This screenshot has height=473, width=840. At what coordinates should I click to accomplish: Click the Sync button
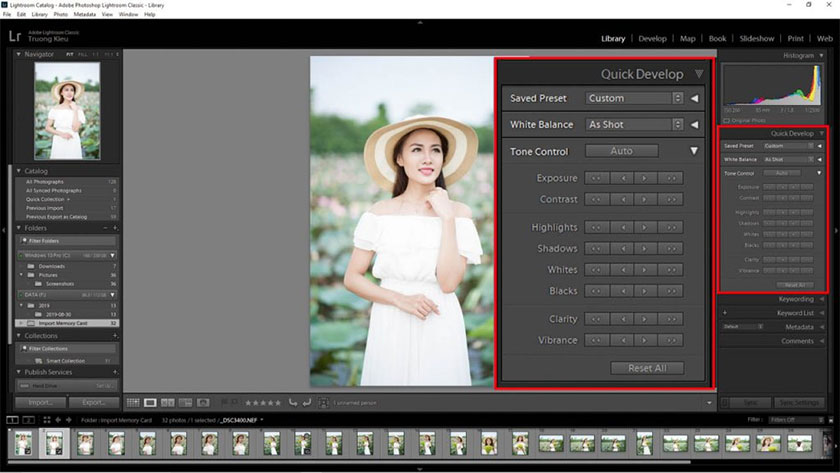(x=751, y=402)
